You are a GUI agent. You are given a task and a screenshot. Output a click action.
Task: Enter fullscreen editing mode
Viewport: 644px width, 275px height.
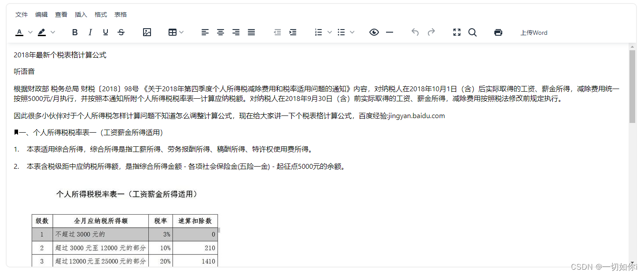(456, 32)
